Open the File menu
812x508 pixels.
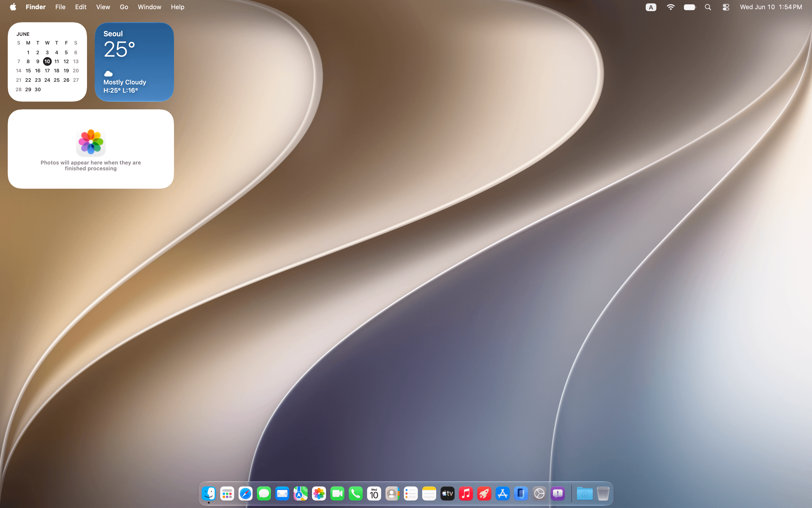point(60,7)
